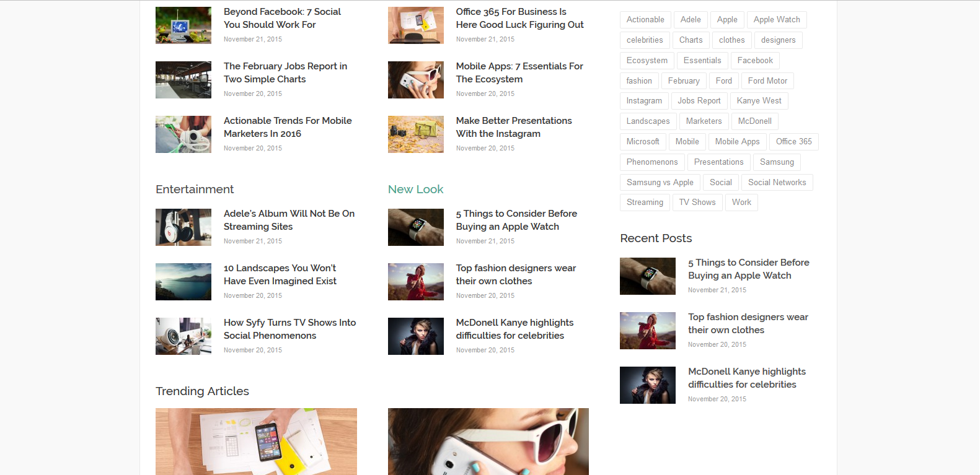
Task: Select the Office 365 tag
Action: [793, 142]
